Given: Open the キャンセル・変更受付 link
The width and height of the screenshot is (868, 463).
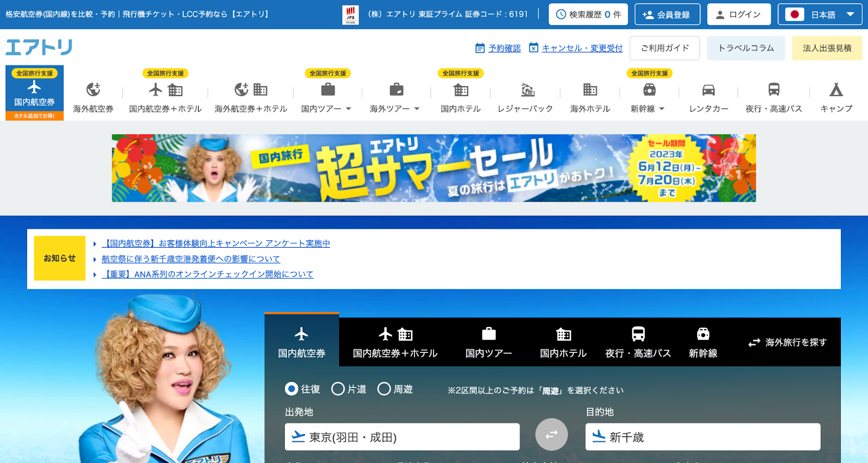Looking at the screenshot, I should click(582, 48).
